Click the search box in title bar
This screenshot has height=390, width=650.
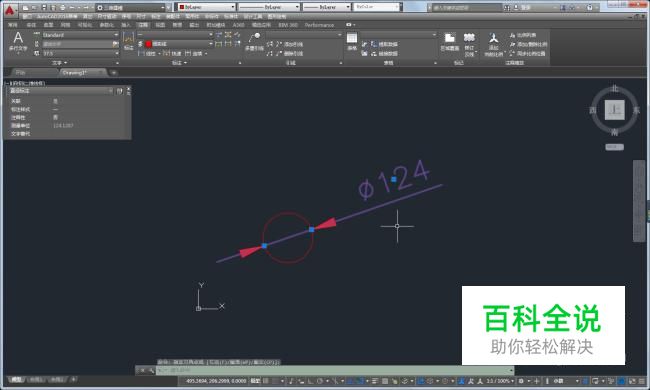tap(467, 7)
